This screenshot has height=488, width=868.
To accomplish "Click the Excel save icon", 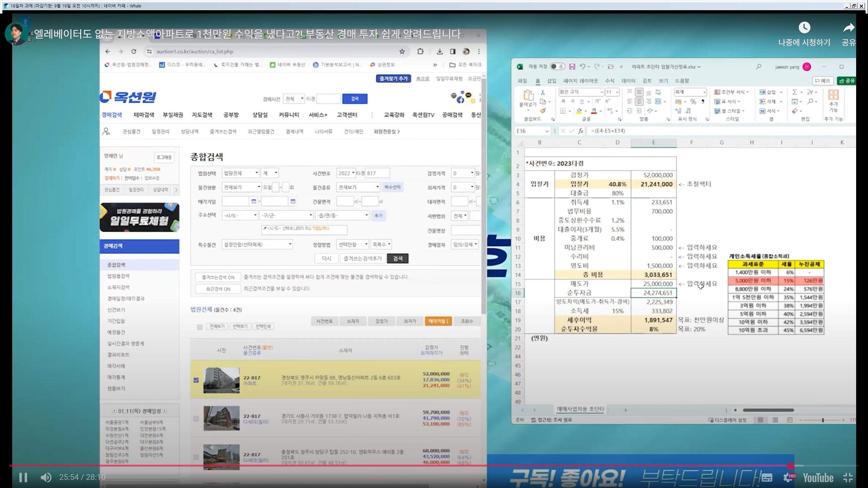I will pos(572,67).
